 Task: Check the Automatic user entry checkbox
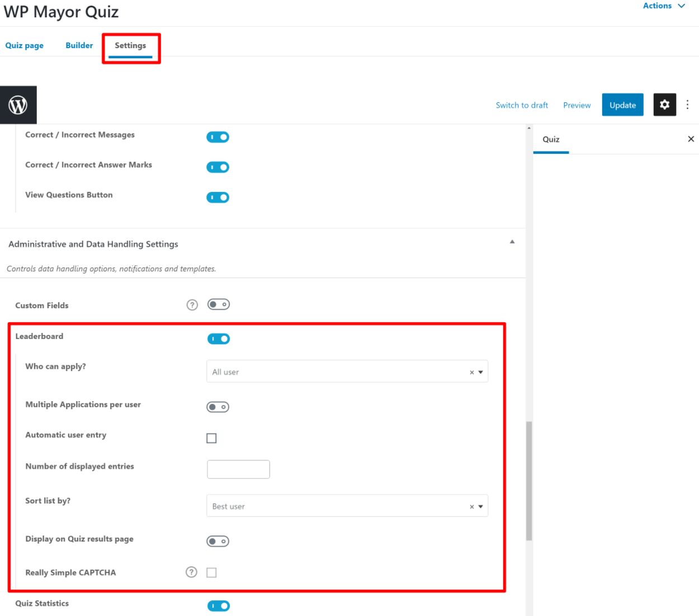click(211, 438)
